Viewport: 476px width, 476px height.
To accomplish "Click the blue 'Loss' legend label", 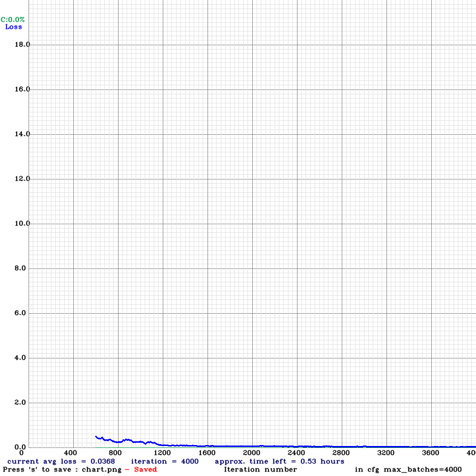I will click(x=14, y=27).
